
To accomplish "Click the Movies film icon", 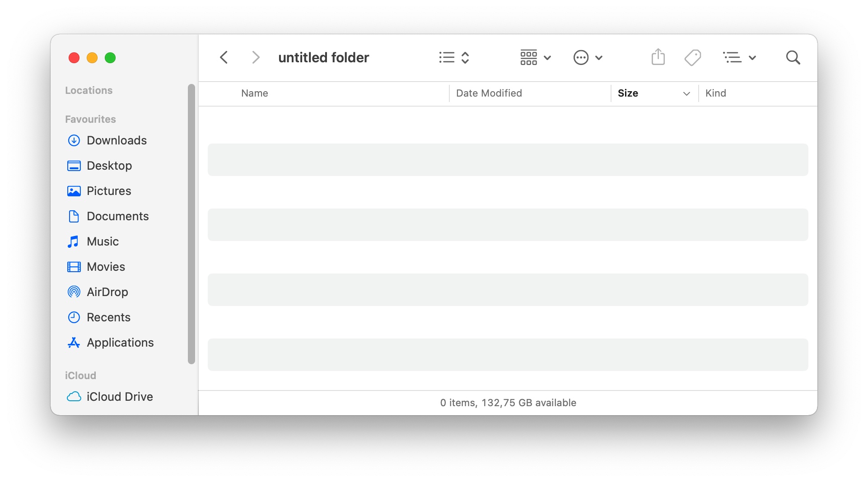I will (74, 267).
